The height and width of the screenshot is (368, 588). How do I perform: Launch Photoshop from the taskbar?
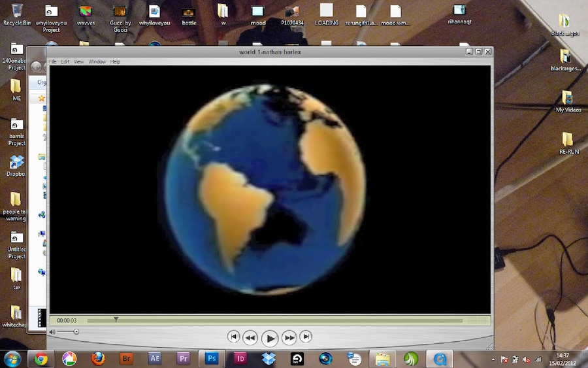click(212, 358)
